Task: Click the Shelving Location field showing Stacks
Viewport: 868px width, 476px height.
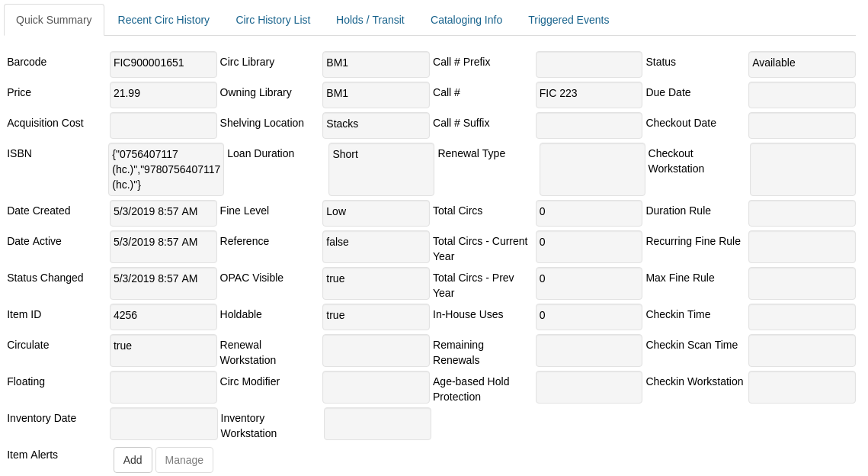Action: click(375, 124)
